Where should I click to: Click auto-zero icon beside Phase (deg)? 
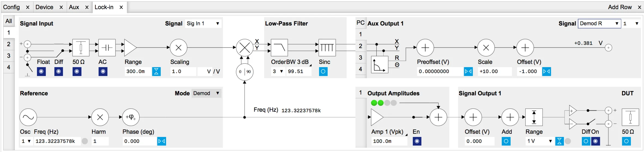[162, 141]
